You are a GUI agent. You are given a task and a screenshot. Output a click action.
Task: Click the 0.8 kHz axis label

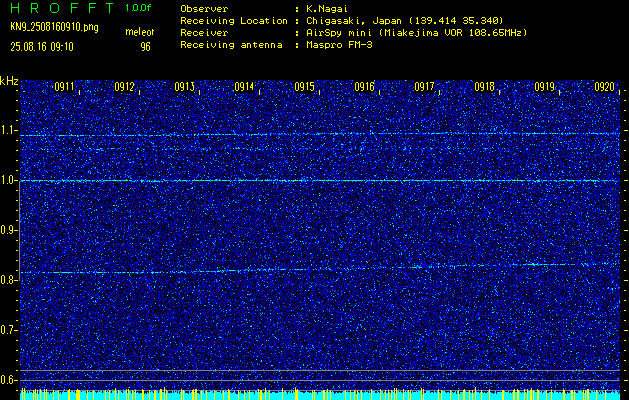point(8,280)
